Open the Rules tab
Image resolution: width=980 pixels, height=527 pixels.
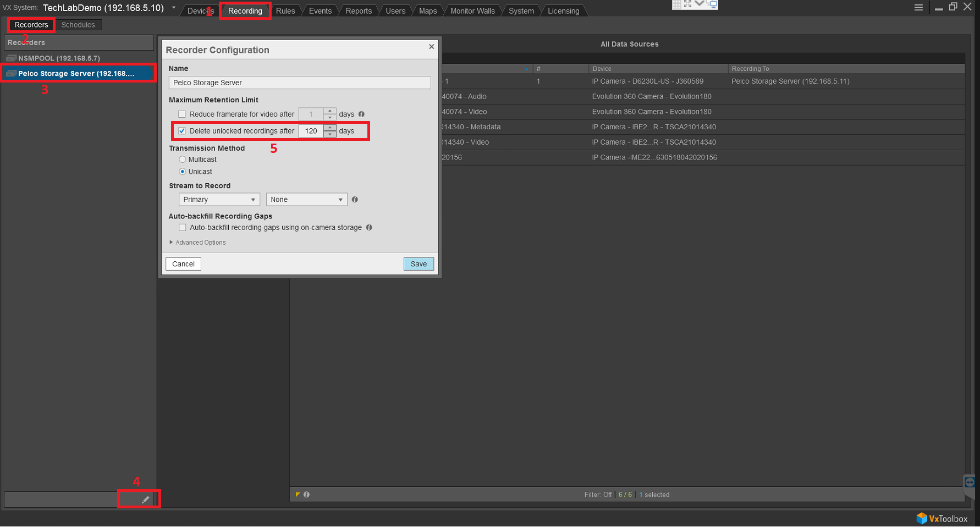285,11
